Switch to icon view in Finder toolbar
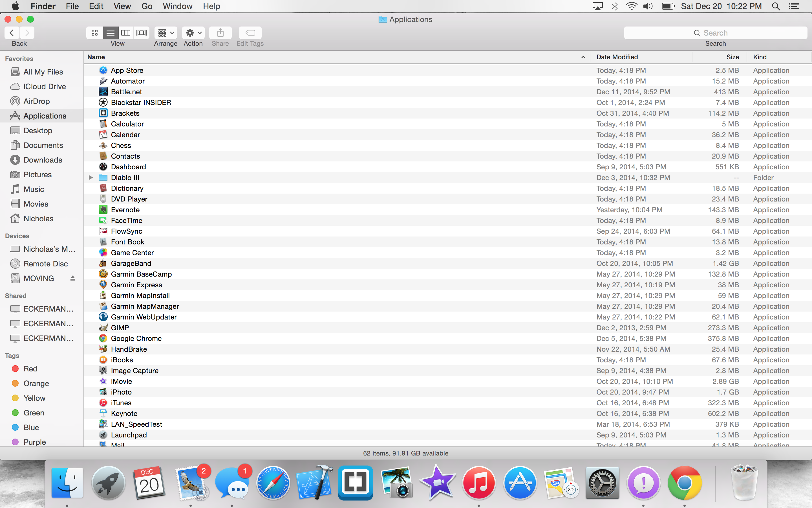This screenshot has height=508, width=812. 95,32
